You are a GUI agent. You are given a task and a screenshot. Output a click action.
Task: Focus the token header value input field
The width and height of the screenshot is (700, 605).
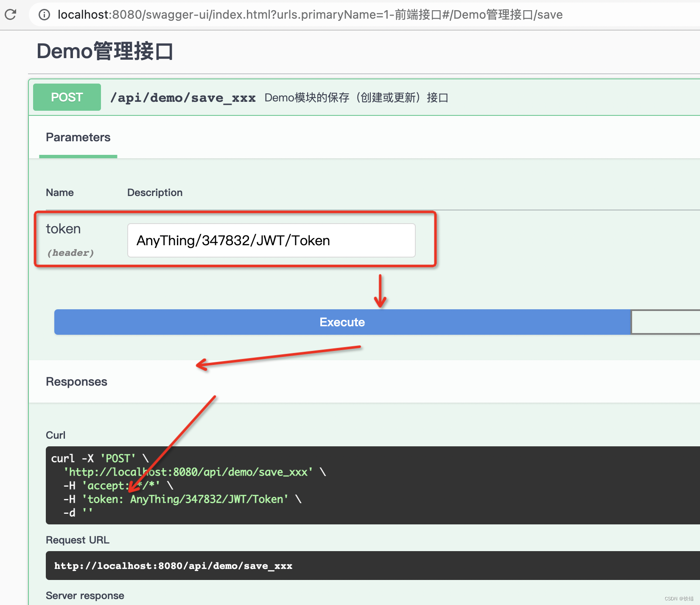tap(272, 241)
